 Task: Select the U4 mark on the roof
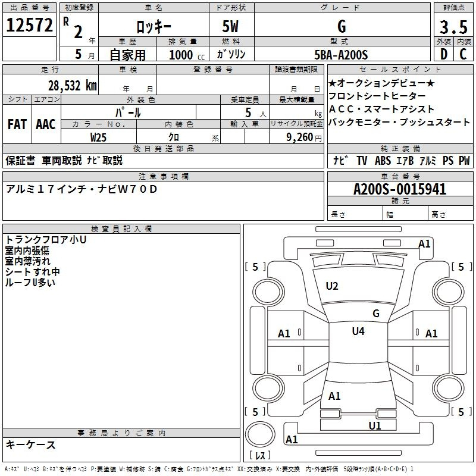pyautogui.click(x=358, y=331)
